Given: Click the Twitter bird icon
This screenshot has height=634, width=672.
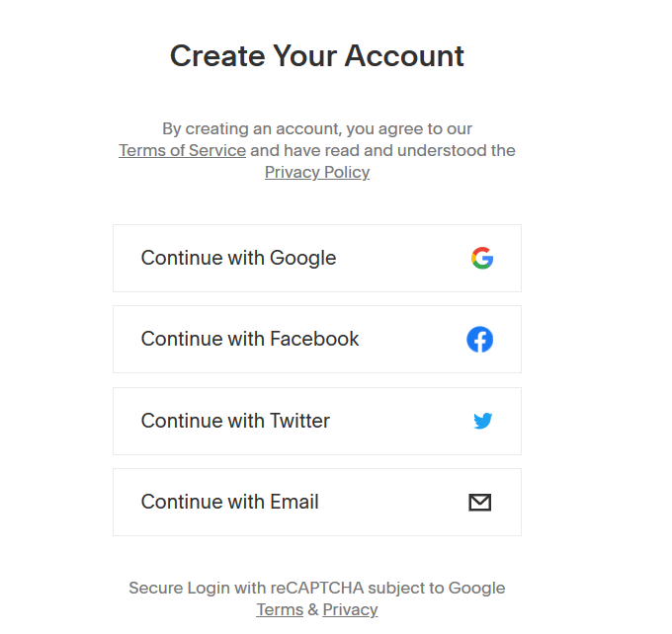Looking at the screenshot, I should point(482,422).
